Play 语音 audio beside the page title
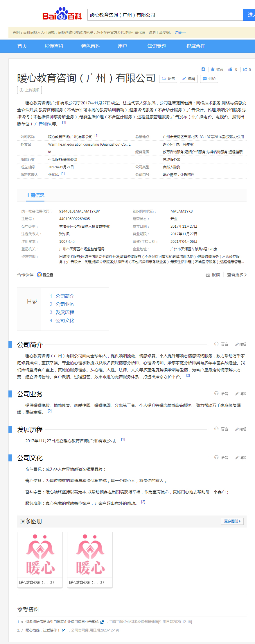 [168, 79]
